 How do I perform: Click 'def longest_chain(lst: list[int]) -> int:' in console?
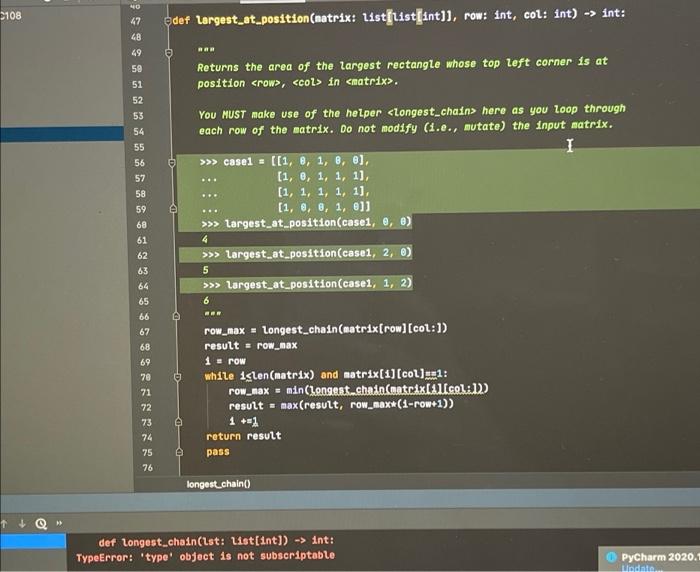point(216,541)
